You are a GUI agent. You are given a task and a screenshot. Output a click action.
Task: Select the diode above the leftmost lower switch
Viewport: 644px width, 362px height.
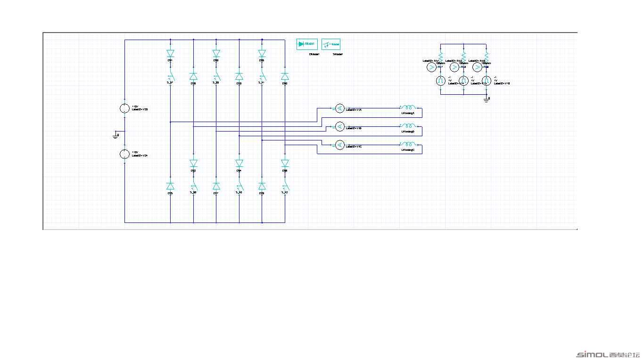[193, 163]
